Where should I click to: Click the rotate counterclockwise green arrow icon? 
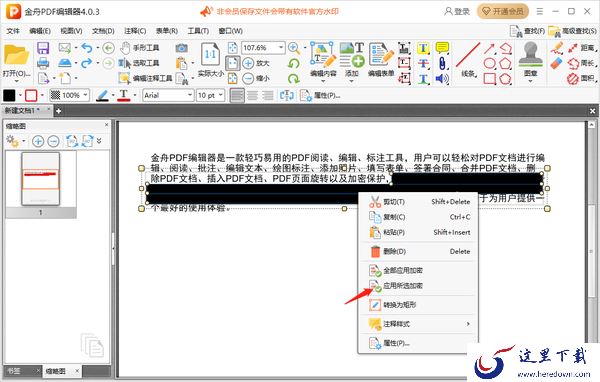click(293, 64)
